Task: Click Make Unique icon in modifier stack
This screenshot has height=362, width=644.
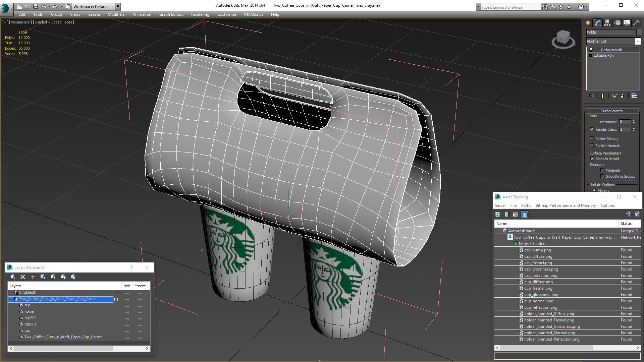Action: (x=614, y=96)
